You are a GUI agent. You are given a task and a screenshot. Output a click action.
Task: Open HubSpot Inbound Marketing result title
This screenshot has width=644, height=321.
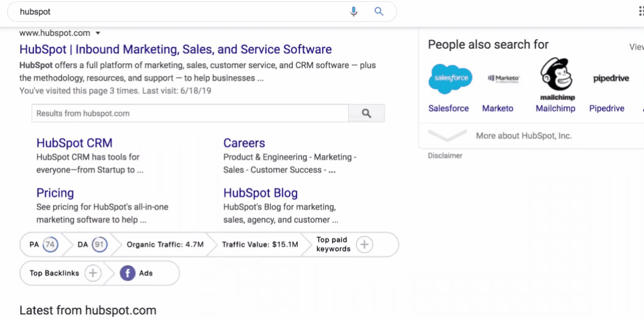(175, 49)
